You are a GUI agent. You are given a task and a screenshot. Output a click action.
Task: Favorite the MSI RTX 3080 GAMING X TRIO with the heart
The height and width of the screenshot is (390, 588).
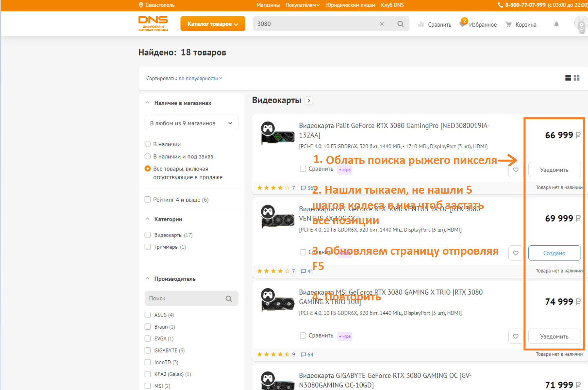(516, 336)
